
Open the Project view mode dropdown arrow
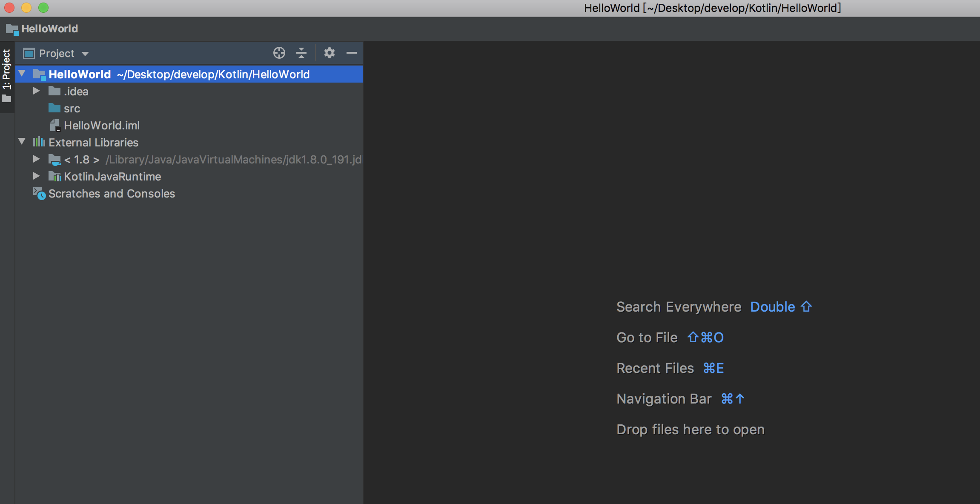point(85,54)
